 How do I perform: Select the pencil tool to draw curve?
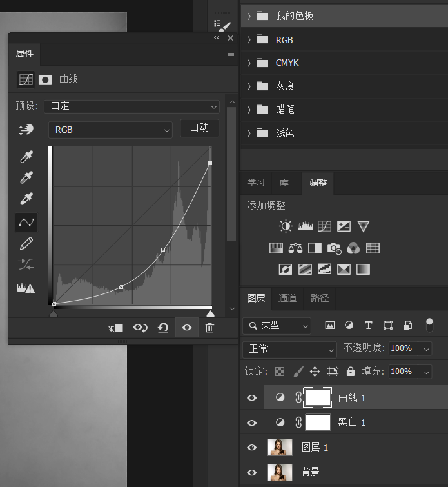point(26,243)
